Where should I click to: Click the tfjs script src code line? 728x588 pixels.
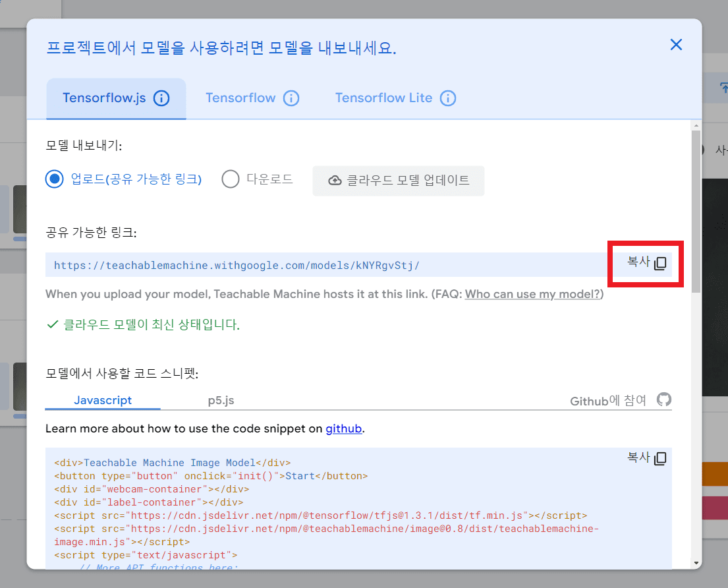click(320, 515)
